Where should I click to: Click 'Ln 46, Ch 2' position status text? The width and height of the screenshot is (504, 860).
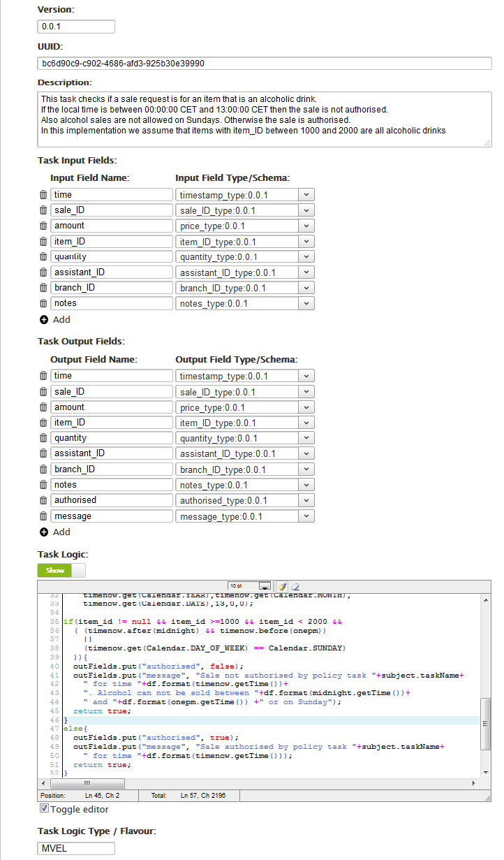[102, 796]
